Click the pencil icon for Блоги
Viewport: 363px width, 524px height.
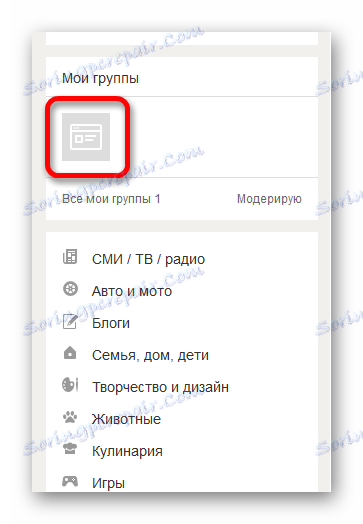70,321
